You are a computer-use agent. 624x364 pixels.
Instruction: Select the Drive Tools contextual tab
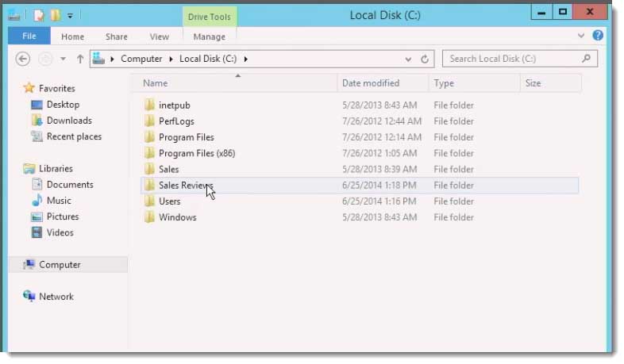[x=210, y=17]
